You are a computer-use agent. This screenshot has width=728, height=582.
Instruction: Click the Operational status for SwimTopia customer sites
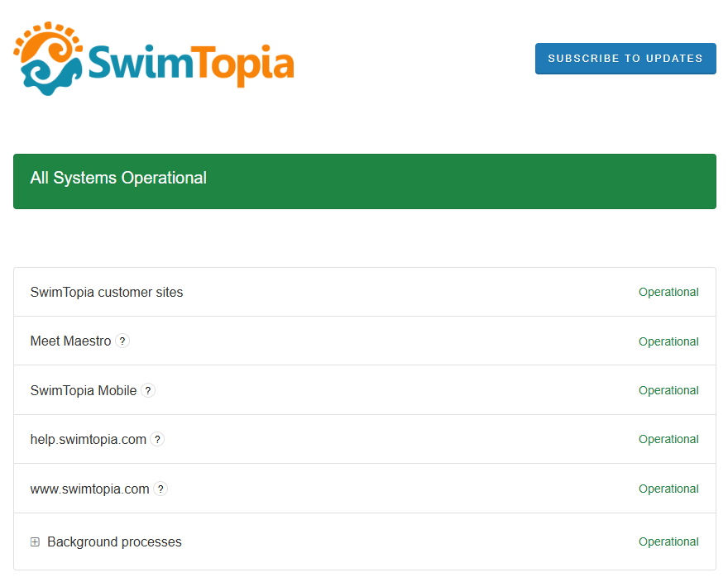click(x=668, y=292)
